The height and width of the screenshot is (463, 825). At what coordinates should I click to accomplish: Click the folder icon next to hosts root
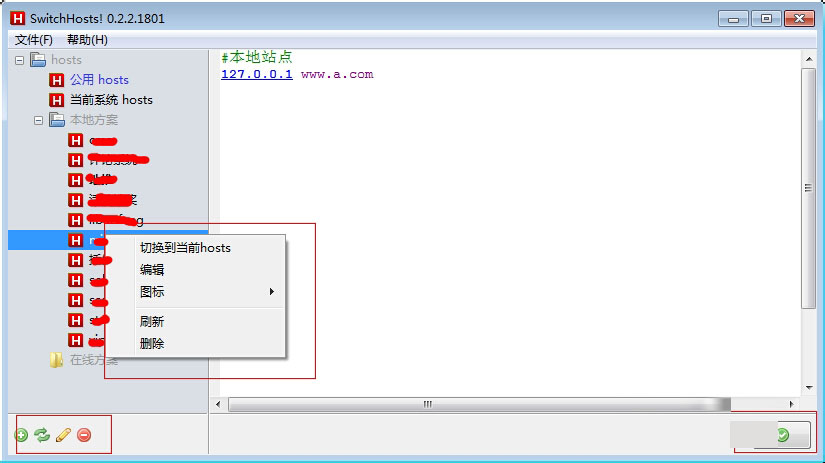coord(38,60)
